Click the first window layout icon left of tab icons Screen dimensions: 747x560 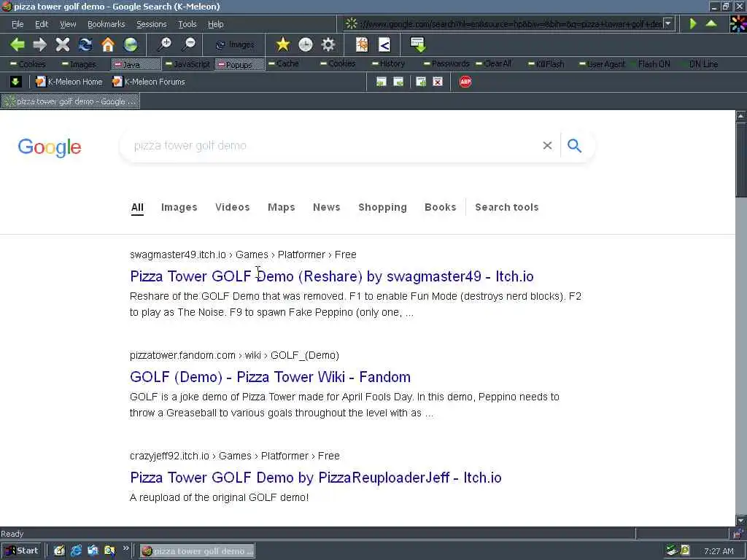pos(381,82)
